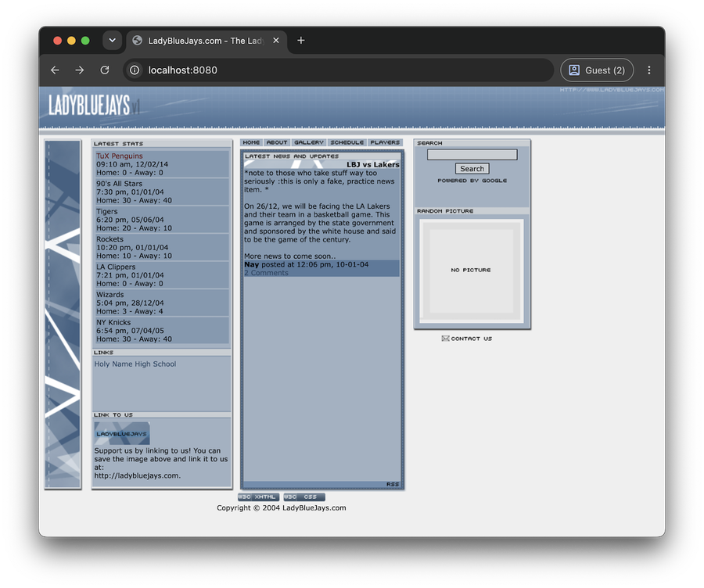Expand the tab search dropdown chevron
Screen dimensions: 704x588
pos(112,41)
